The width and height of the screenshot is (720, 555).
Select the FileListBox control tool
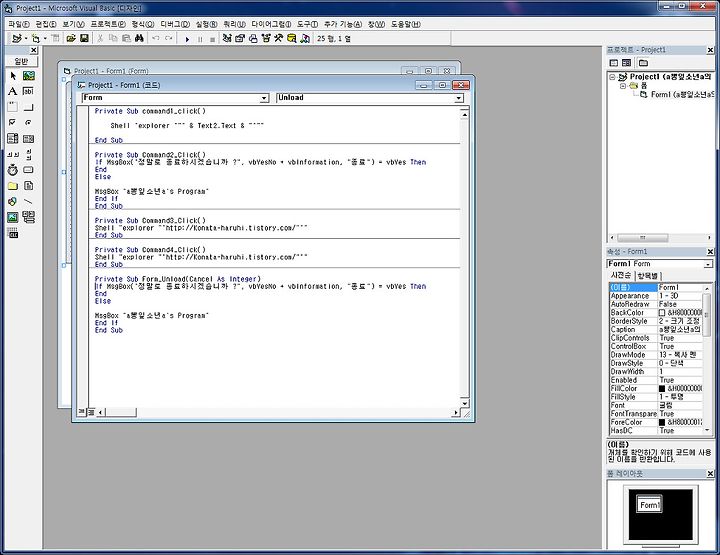[28, 185]
